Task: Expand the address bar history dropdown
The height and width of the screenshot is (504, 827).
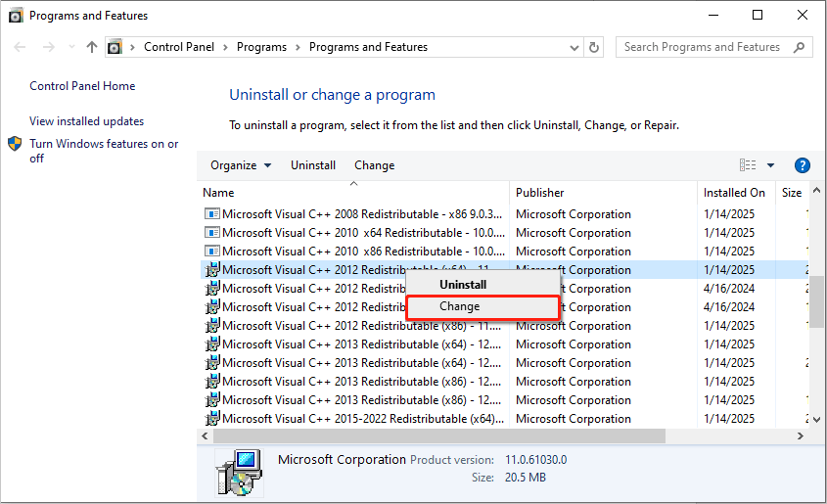Action: click(x=574, y=47)
